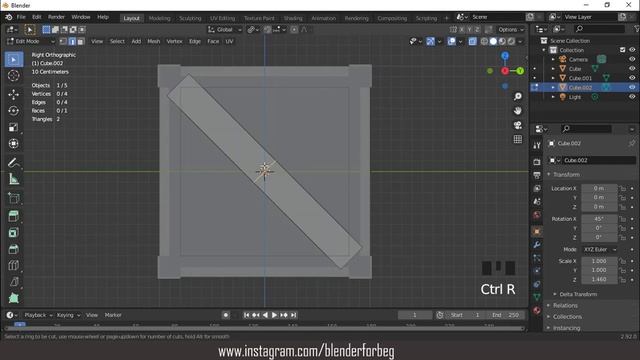Select the Select Box tool
640x360 pixels.
tap(14, 60)
